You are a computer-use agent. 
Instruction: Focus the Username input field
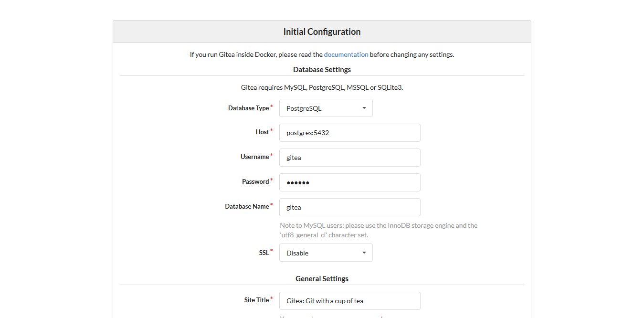click(x=349, y=158)
